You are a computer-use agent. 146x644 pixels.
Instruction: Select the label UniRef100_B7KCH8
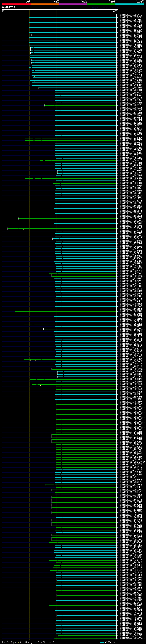(x=131, y=113)
